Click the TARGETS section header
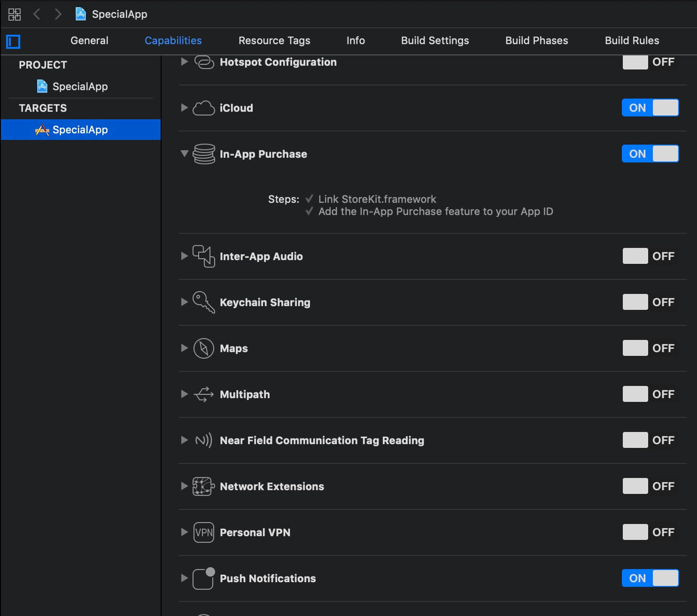Viewport: 697px width, 616px height. [43, 108]
